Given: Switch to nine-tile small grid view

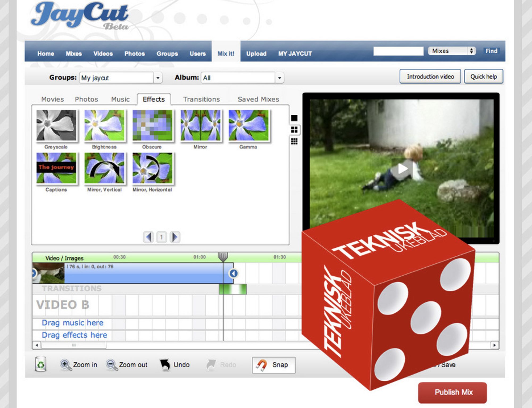Looking at the screenshot, I should 294,141.
